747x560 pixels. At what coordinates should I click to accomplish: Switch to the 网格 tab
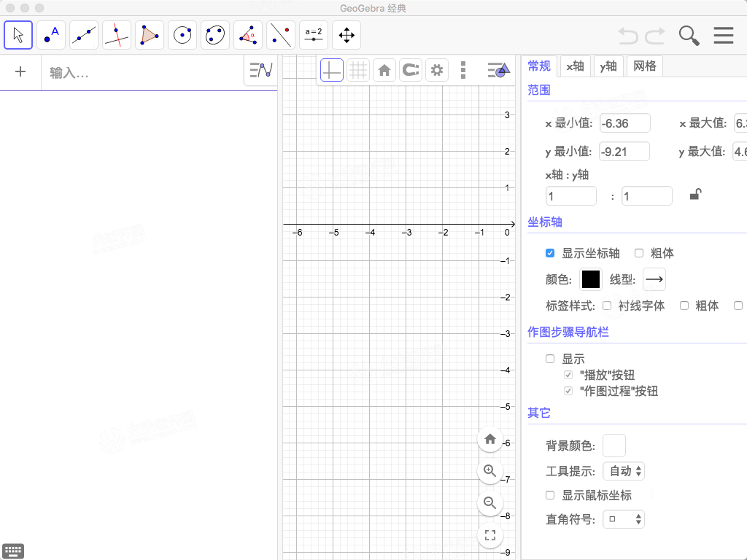pos(645,66)
